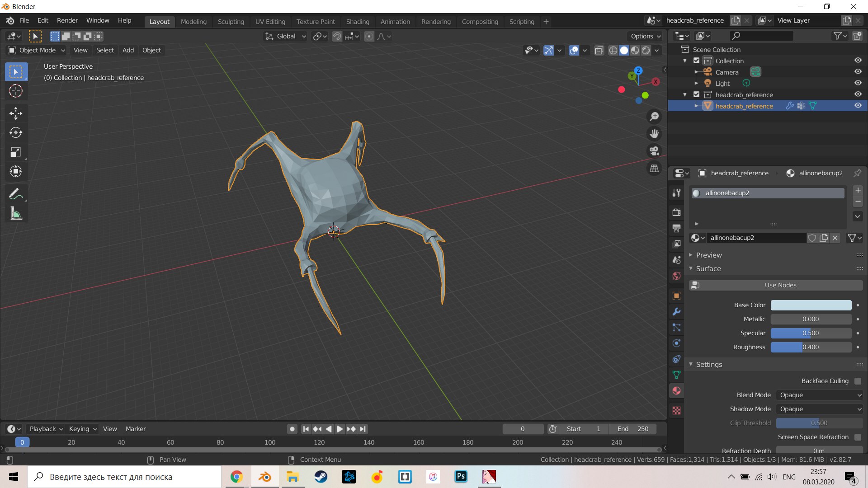Click the outliner search field

click(762, 36)
